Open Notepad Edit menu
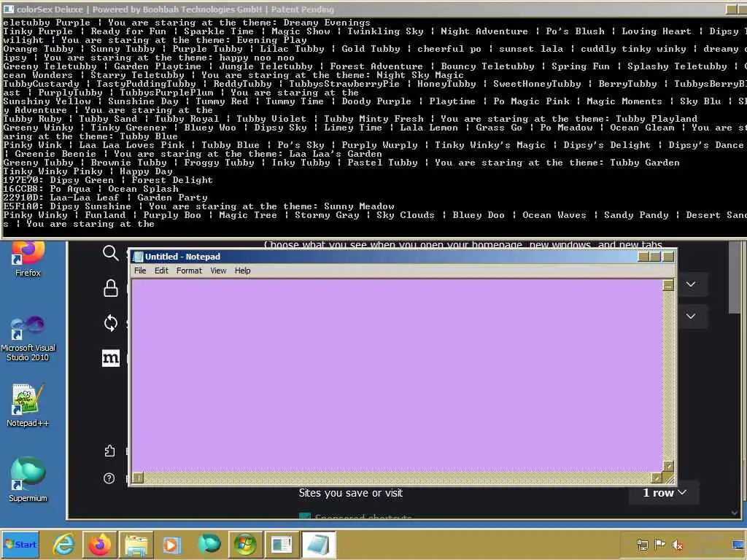The image size is (747, 560). click(x=161, y=271)
